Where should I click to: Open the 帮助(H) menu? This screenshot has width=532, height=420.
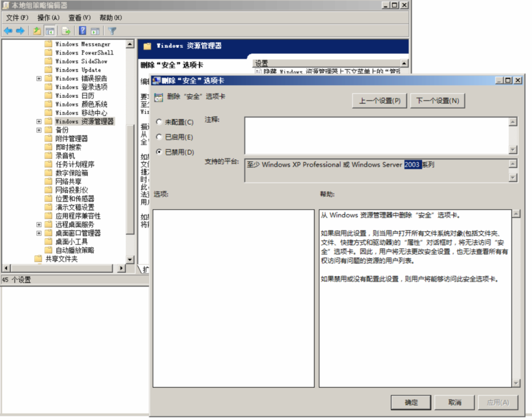pyautogui.click(x=110, y=18)
